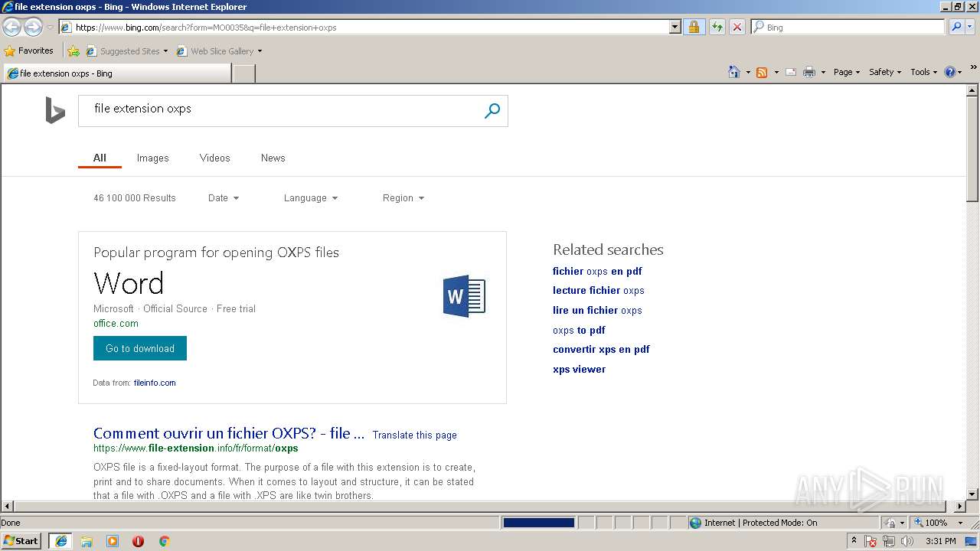Click the office.com link in Word card

click(116, 324)
